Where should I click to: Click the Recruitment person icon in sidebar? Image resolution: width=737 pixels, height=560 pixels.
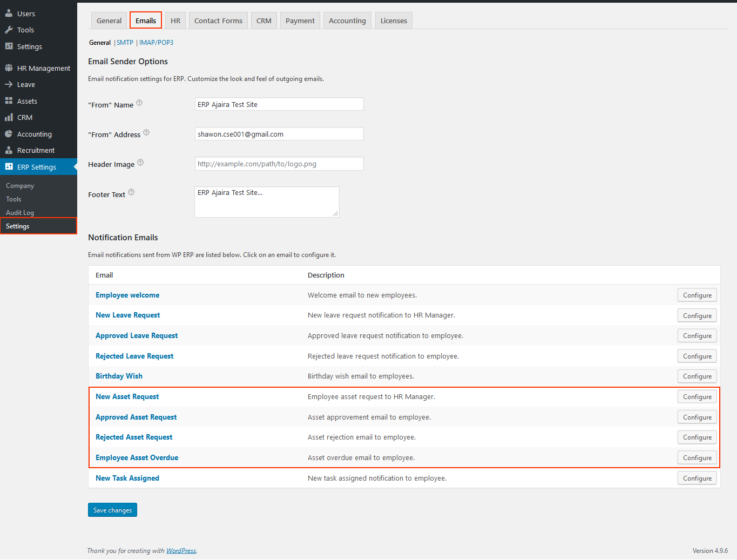click(x=10, y=150)
